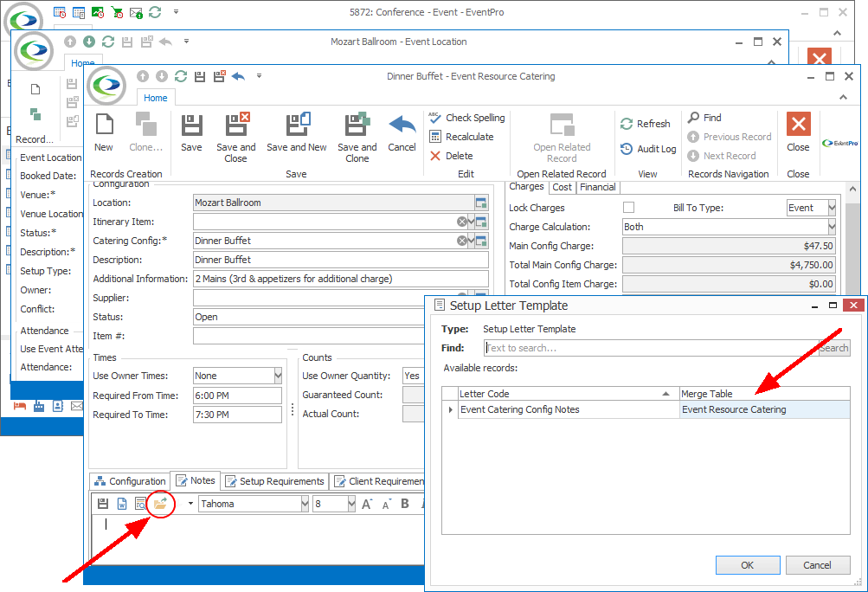Viewport: 868px width, 592px height.
Task: Toggle the Lock Charges checkbox
Action: tap(628, 207)
